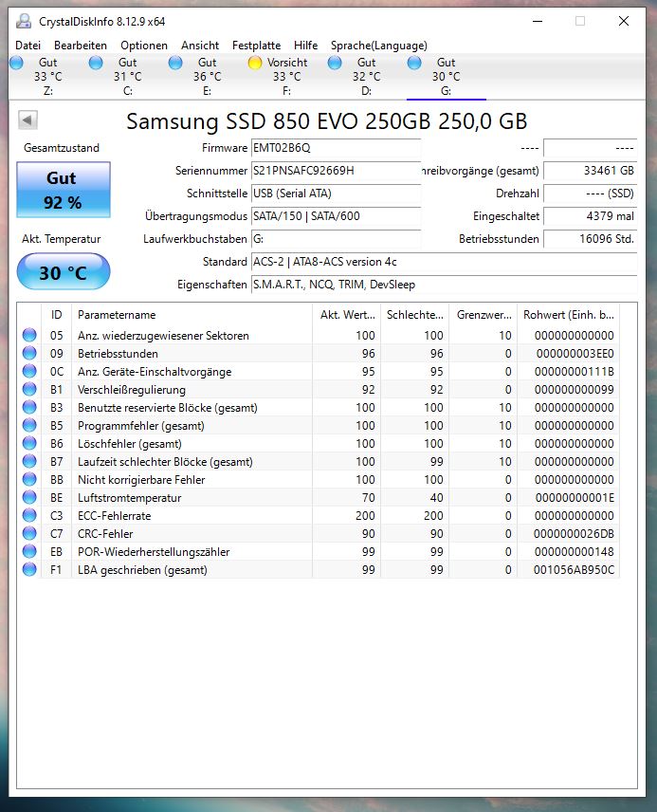Image resolution: width=657 pixels, height=812 pixels.
Task: Click status orb for CRC-Fehler row C7
Action: coord(29,533)
